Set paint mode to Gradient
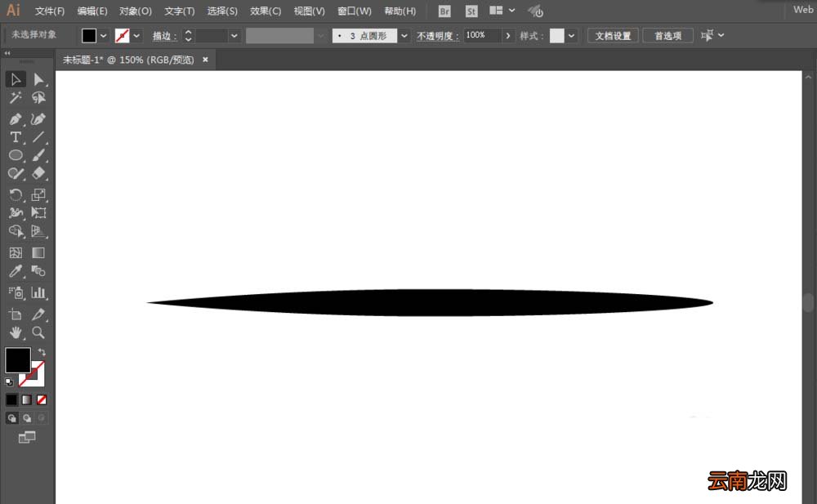This screenshot has height=504, width=817. tap(27, 399)
